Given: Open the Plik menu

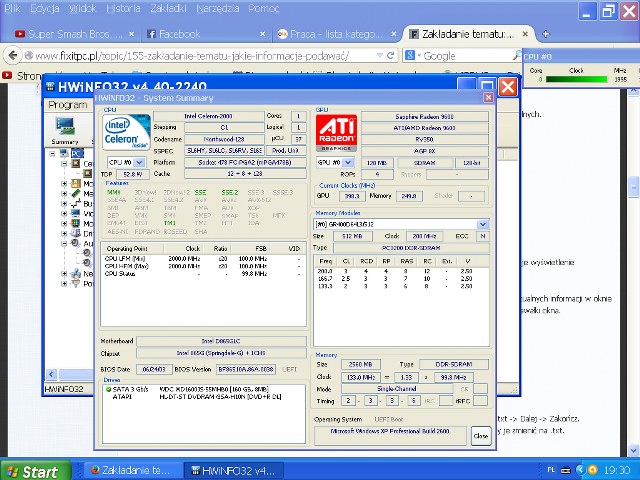Looking at the screenshot, I should pyautogui.click(x=13, y=8).
